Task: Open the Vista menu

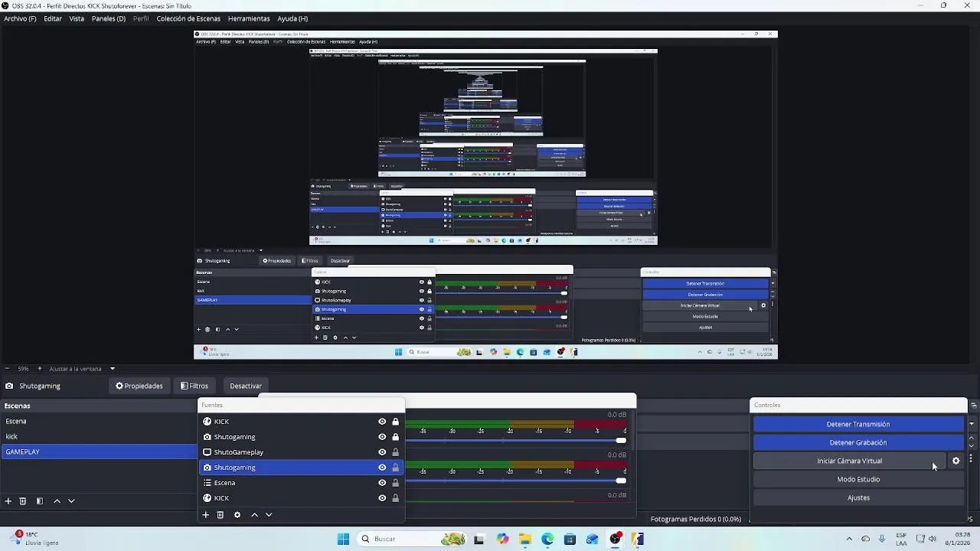Action: (x=77, y=18)
